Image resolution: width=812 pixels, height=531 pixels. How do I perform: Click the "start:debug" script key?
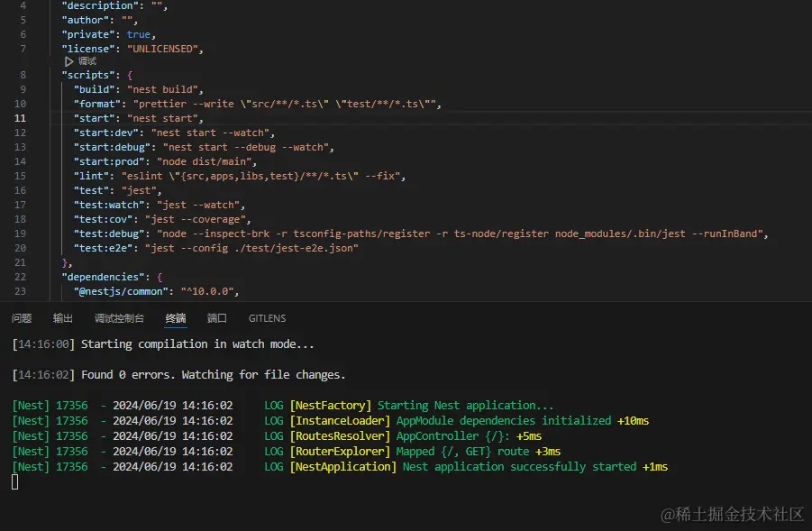(x=114, y=147)
